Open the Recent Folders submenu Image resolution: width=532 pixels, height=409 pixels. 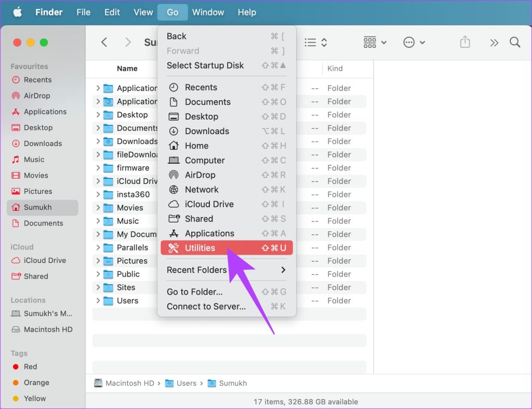click(226, 270)
